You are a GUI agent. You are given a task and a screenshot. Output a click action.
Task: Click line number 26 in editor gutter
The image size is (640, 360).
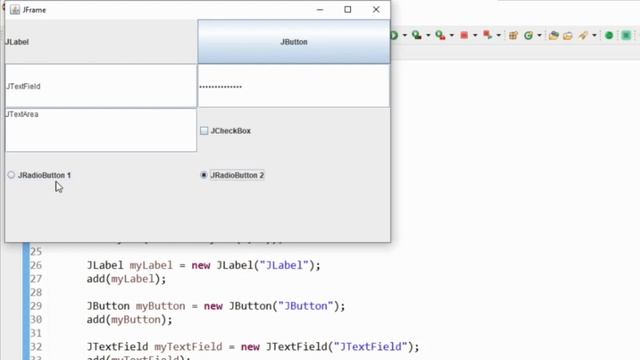click(x=36, y=265)
